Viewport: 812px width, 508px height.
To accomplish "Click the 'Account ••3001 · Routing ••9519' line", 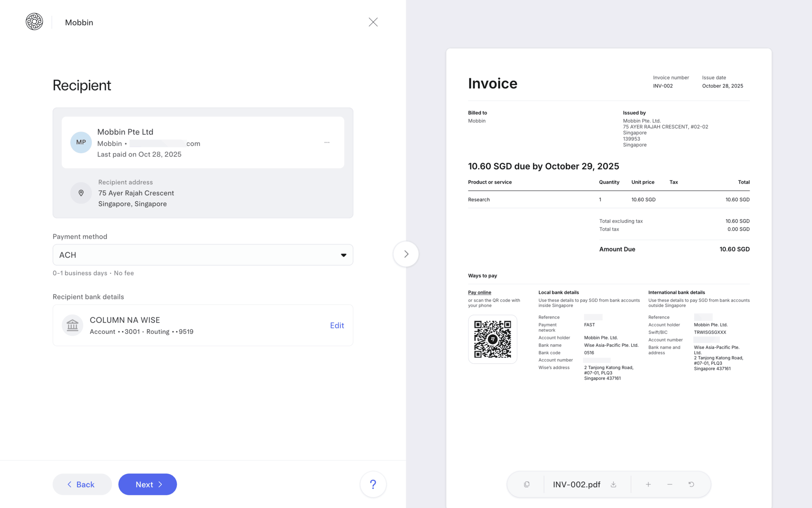I will [142, 331].
